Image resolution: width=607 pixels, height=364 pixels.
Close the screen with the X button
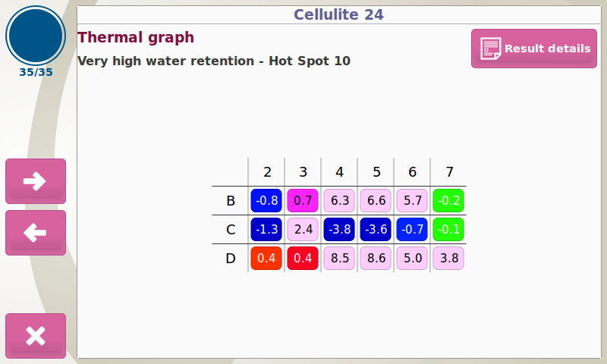(36, 336)
